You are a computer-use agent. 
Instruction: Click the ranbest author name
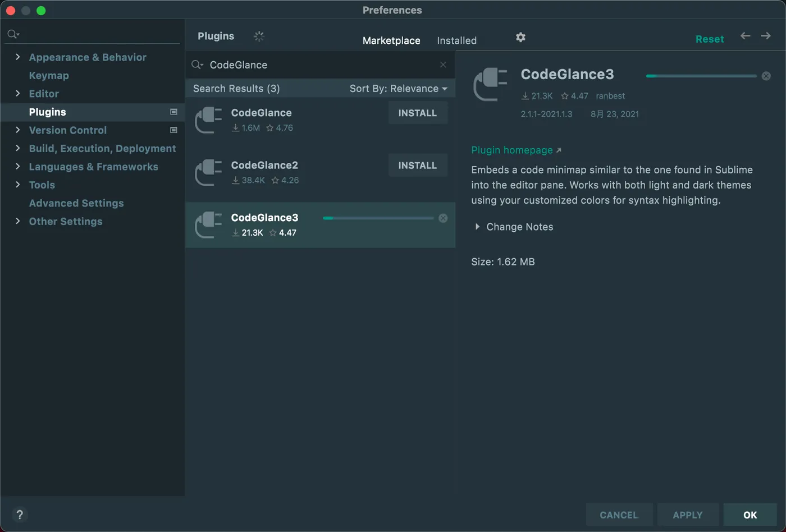610,96
